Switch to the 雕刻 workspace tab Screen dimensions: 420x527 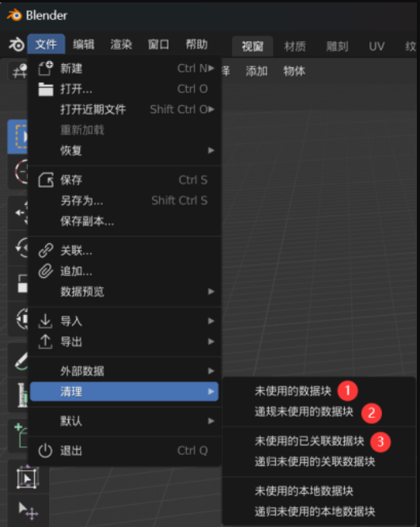pyautogui.click(x=337, y=46)
